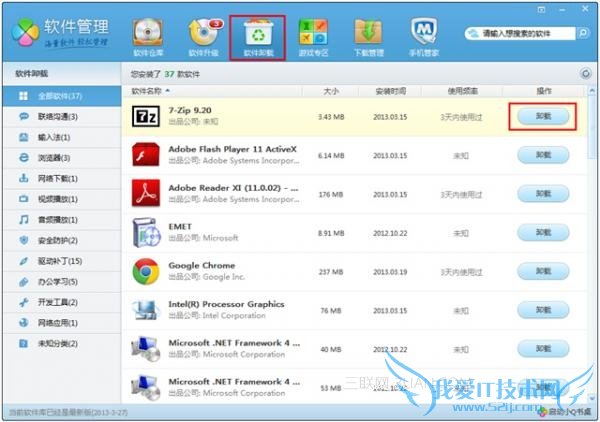Select 安全防护(2) category
Viewport: 600px width, 422px height.
(x=62, y=241)
